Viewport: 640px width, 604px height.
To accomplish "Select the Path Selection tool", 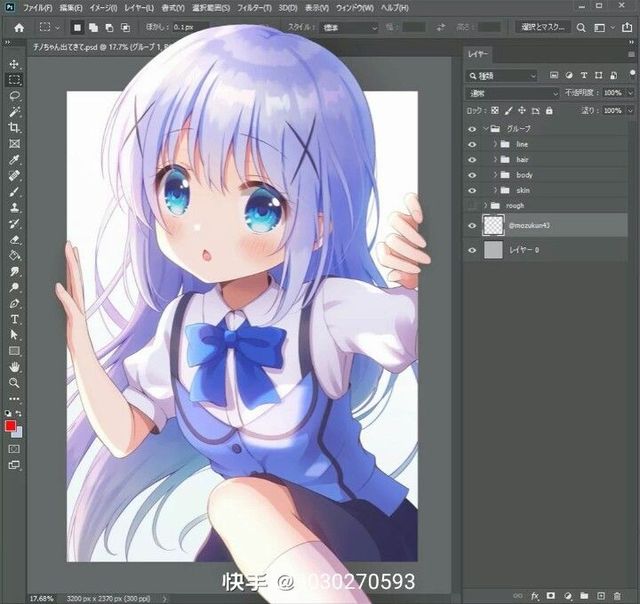I will (14, 335).
